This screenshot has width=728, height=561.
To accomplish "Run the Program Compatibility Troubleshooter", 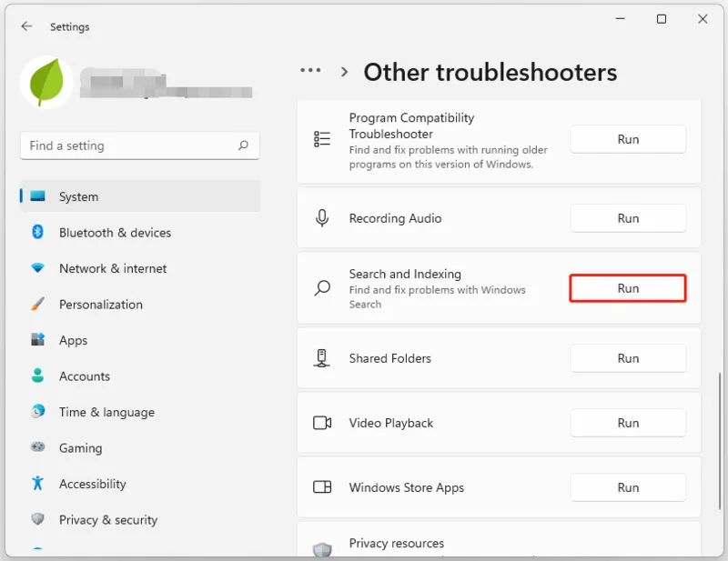I will pyautogui.click(x=628, y=139).
